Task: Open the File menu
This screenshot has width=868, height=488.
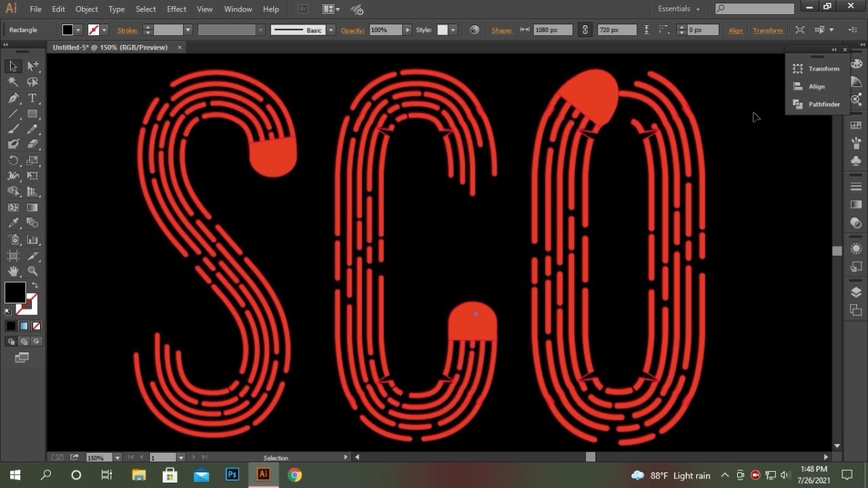Action: point(35,9)
